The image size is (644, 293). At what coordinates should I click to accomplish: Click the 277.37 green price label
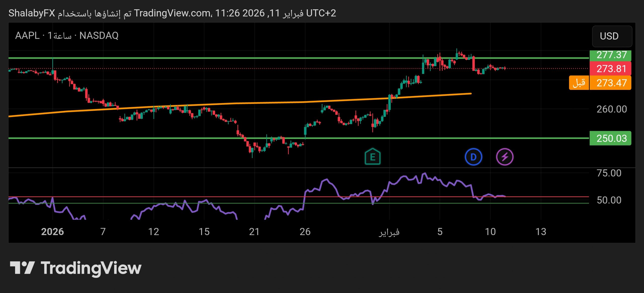[x=610, y=55]
